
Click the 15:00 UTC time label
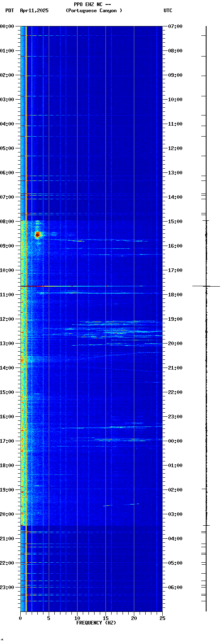coord(175,222)
